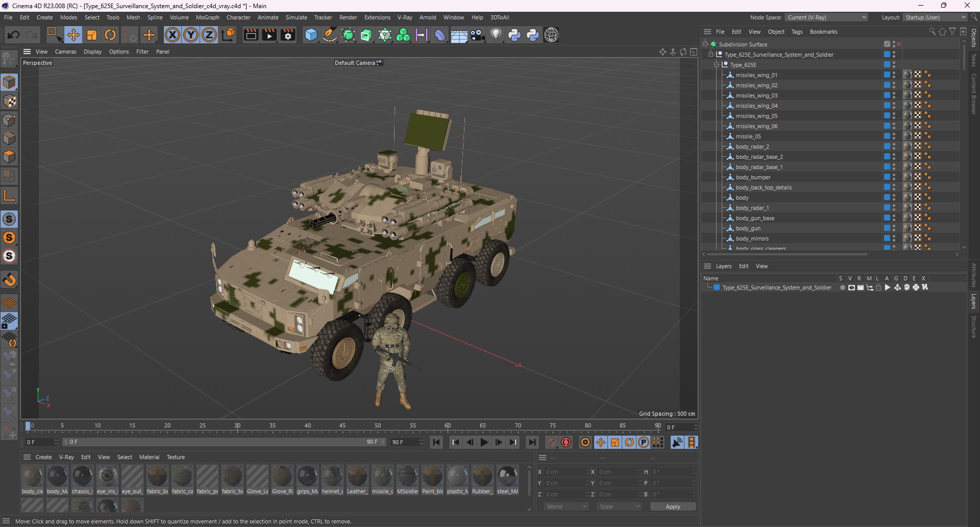Step the end frame 90 F spinner
980x527 pixels.
421,442
